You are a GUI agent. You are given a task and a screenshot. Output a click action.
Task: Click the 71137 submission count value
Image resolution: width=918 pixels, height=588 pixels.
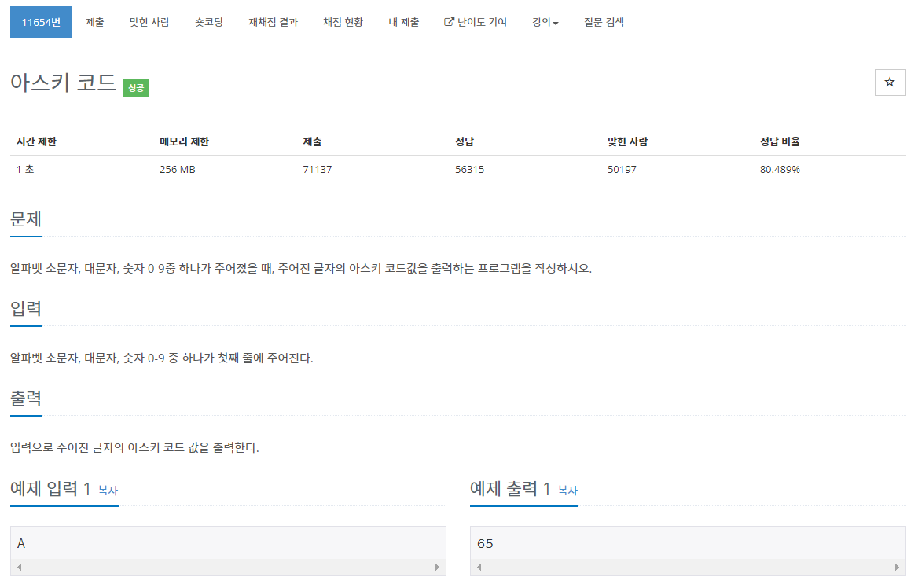coord(318,169)
